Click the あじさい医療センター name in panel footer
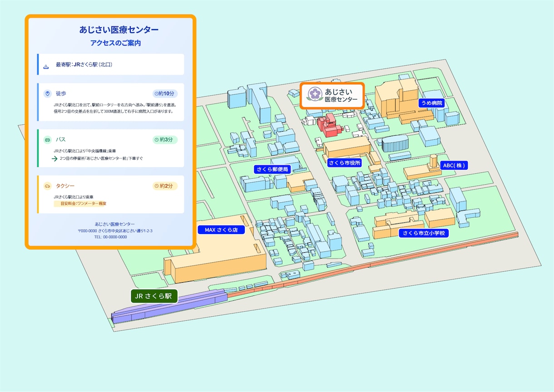 [x=115, y=224]
